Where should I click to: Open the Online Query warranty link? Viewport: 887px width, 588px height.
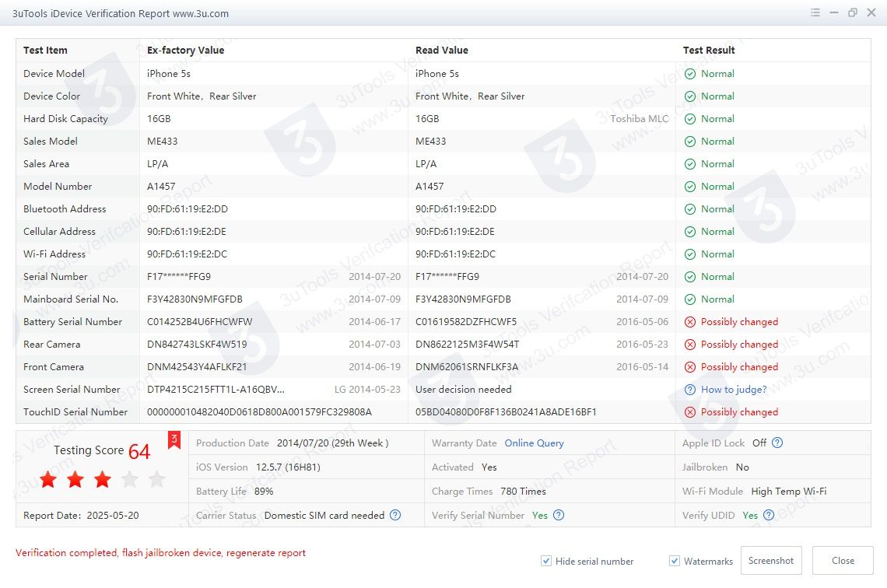(534, 443)
